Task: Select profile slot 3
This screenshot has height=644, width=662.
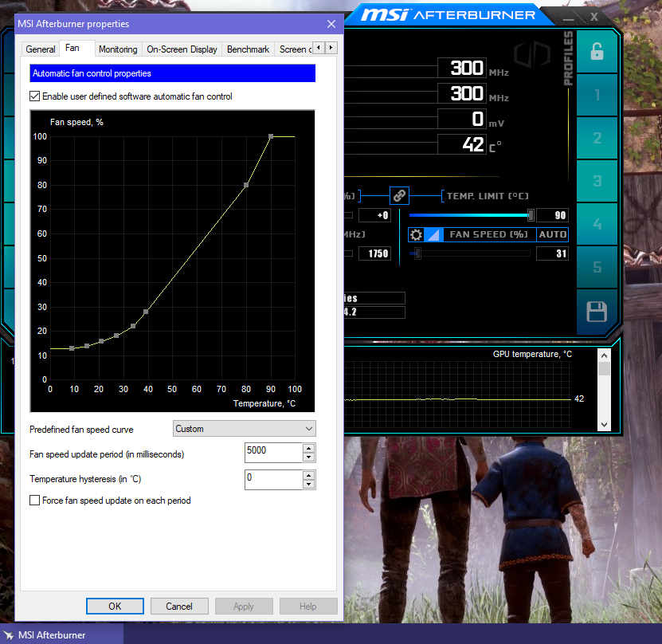Action: coord(597,182)
